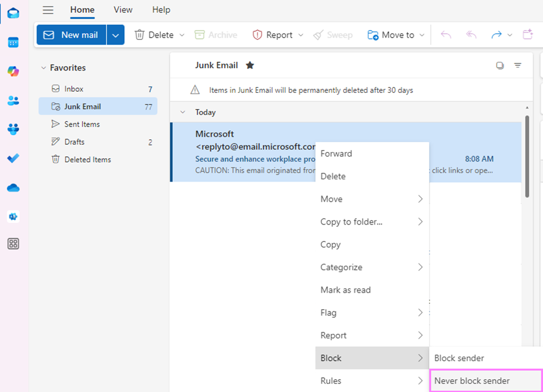
Task: Click the Select mode icon in Junk Email header
Action: [500, 65]
